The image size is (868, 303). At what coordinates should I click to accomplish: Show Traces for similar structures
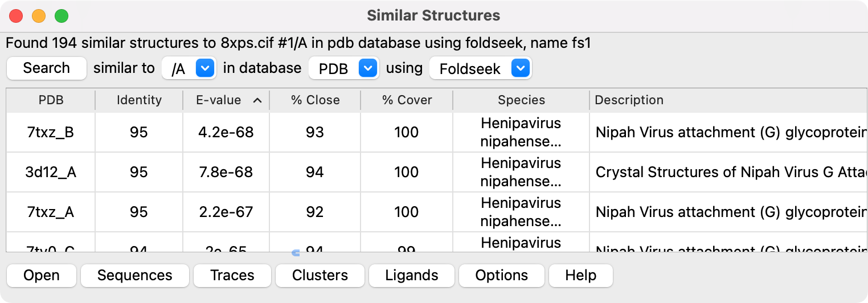[x=232, y=276]
